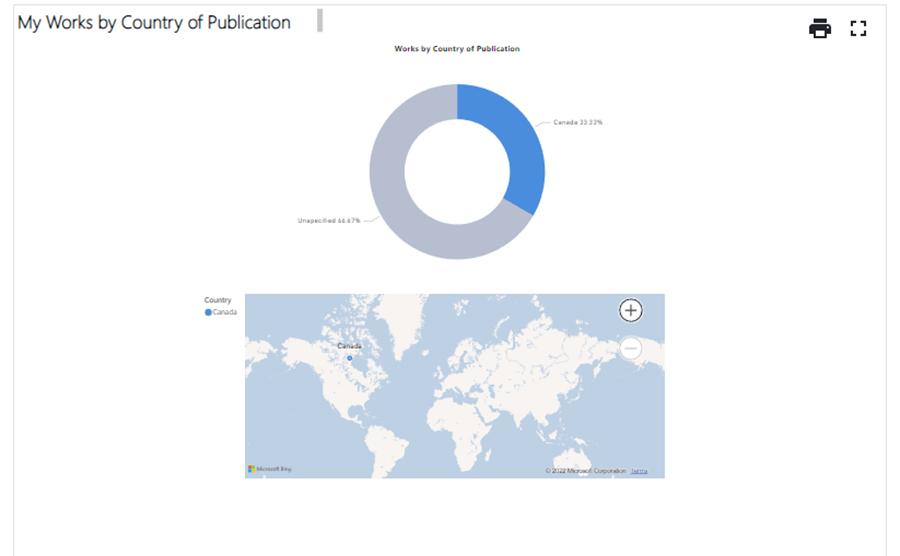Click the 'My Works by Country of Publication' heading
This screenshot has height=556, width=900.
[x=154, y=22]
